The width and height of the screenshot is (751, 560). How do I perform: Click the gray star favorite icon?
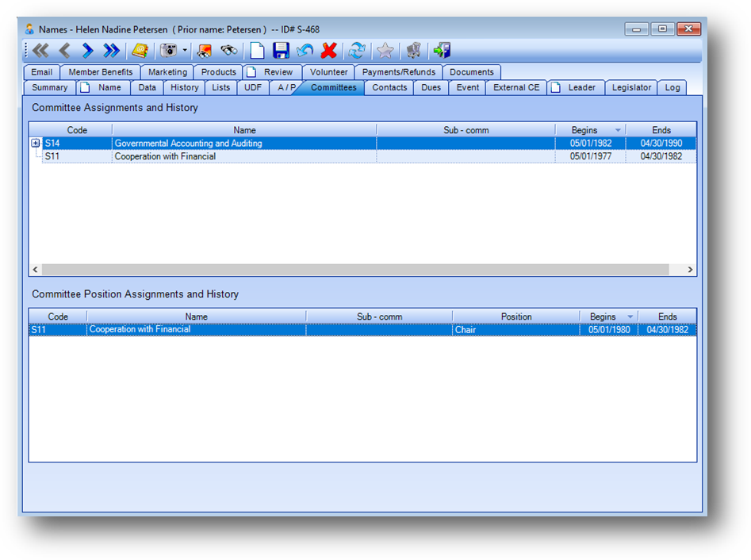[x=385, y=50]
